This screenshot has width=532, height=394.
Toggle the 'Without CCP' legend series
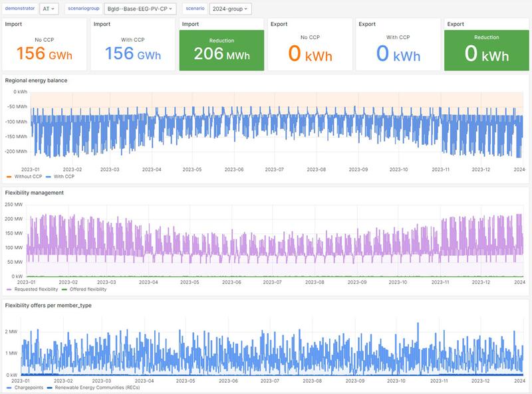28,176
